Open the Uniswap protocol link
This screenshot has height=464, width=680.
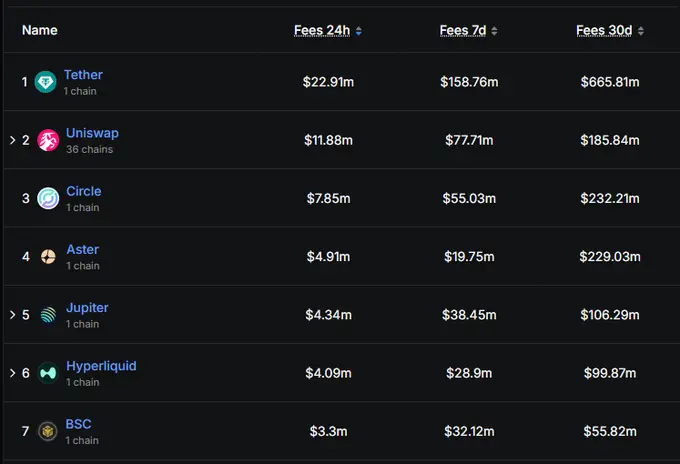point(92,133)
